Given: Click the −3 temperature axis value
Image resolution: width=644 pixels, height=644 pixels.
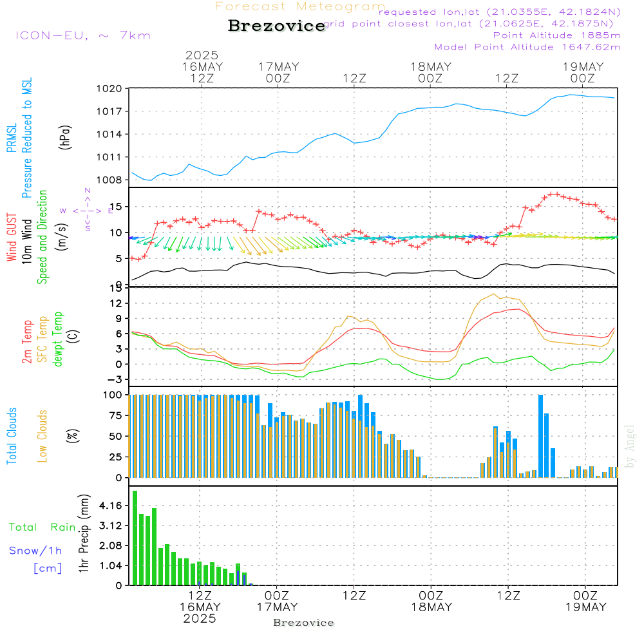Looking at the screenshot, I should pos(115,379).
